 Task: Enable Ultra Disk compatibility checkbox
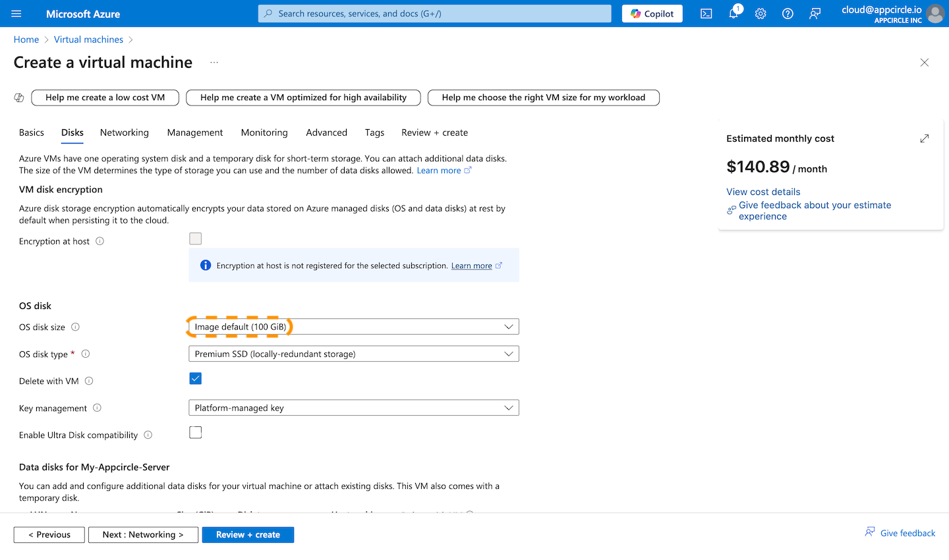tap(196, 432)
